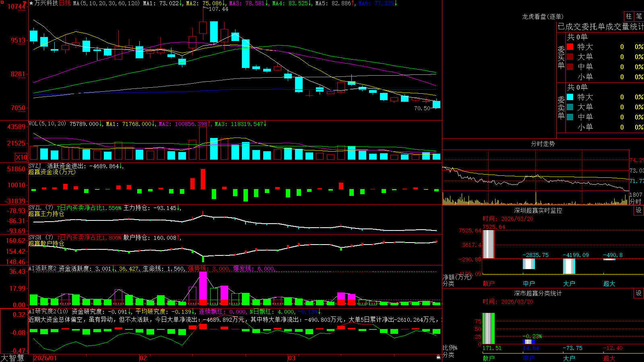
Task: Click the MA4: 83.525 value
Action: [292, 3]
